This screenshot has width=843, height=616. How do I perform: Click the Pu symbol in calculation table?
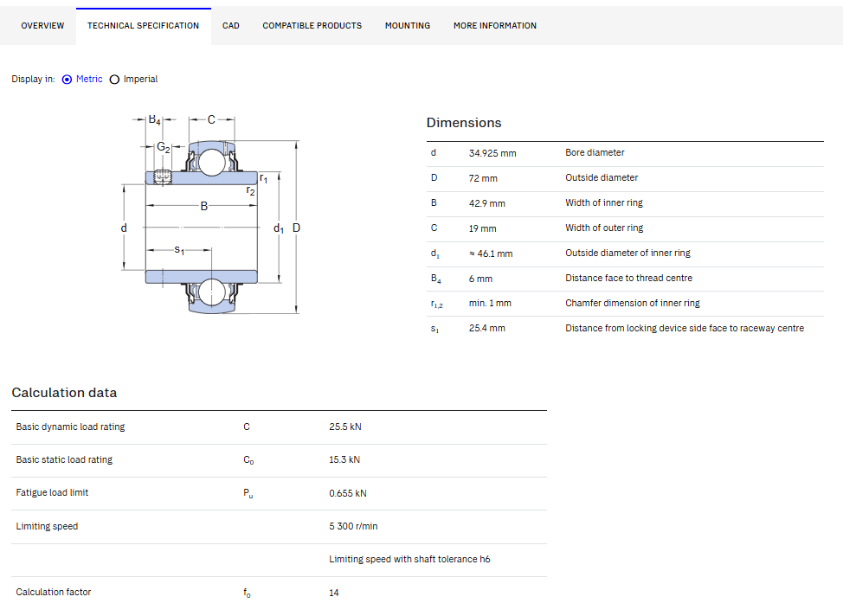[x=248, y=493]
